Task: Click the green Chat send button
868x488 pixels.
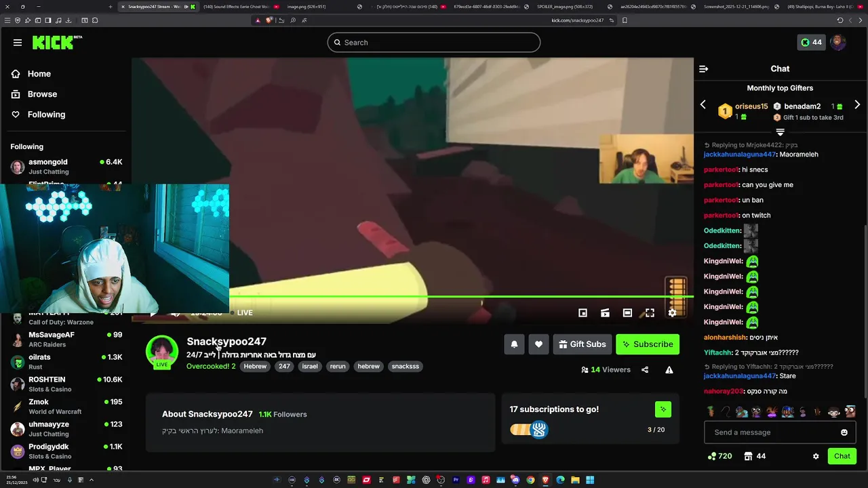Action: [842, 457]
